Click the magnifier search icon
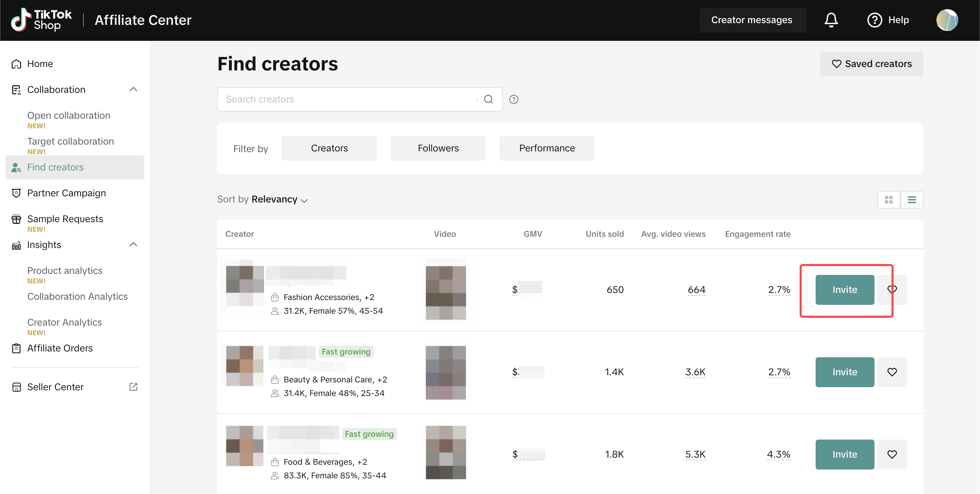Image resolution: width=980 pixels, height=494 pixels. (x=488, y=99)
